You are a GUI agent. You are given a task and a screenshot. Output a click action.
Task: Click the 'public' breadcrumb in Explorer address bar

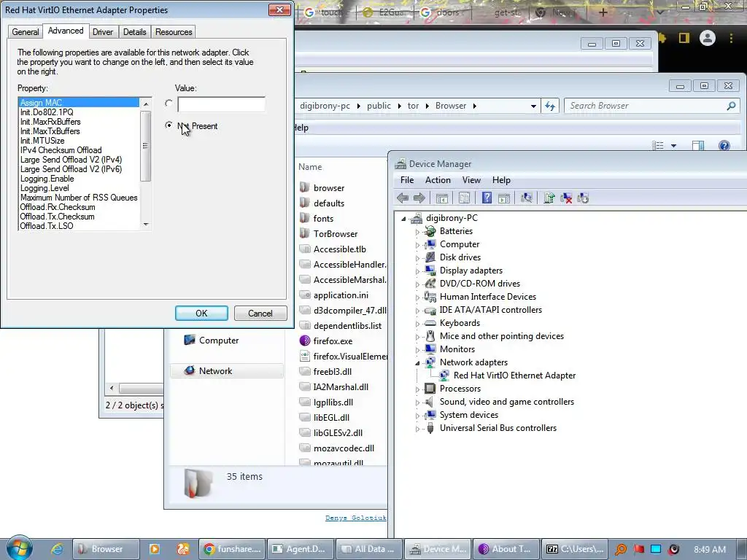[x=379, y=106]
